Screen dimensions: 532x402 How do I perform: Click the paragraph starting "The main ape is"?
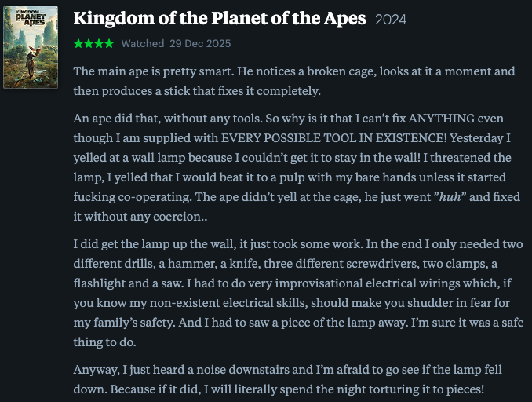293,81
